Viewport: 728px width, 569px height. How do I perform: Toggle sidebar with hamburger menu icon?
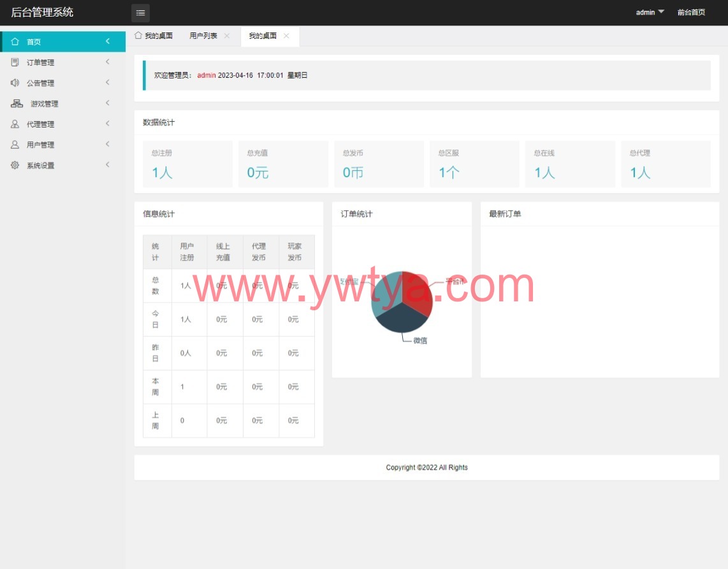click(x=140, y=13)
